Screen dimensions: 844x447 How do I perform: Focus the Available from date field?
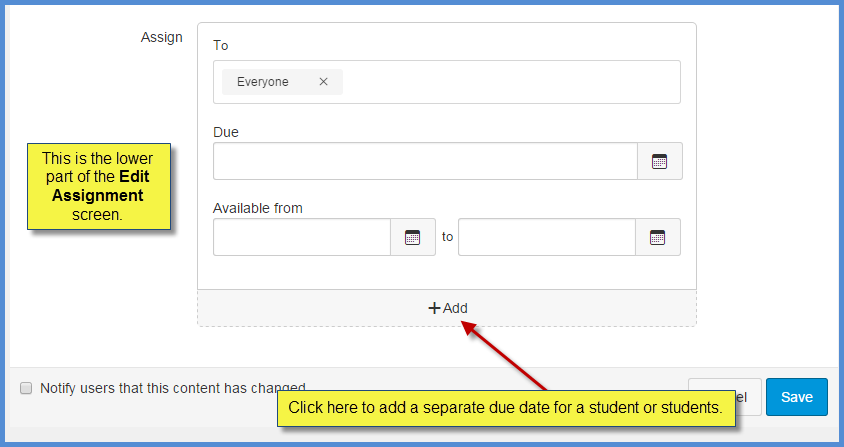pyautogui.click(x=301, y=237)
